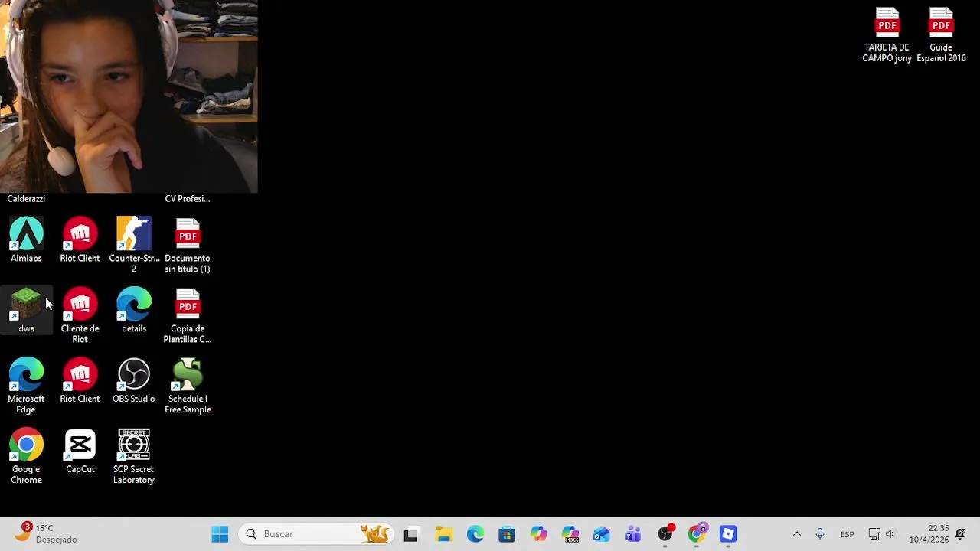Switch to OBS Studio in the taskbar
This screenshot has width=980, height=551.
point(665,534)
